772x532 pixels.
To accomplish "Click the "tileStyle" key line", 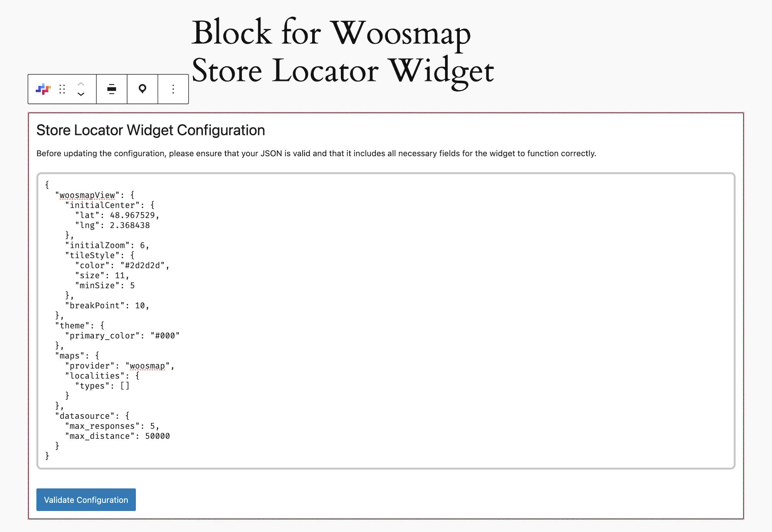I will coord(100,255).
